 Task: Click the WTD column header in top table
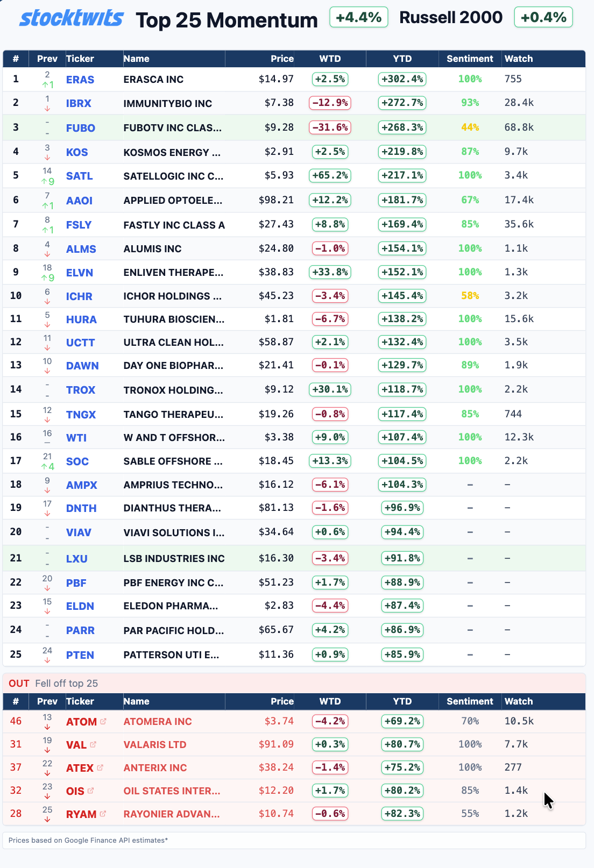(x=330, y=59)
